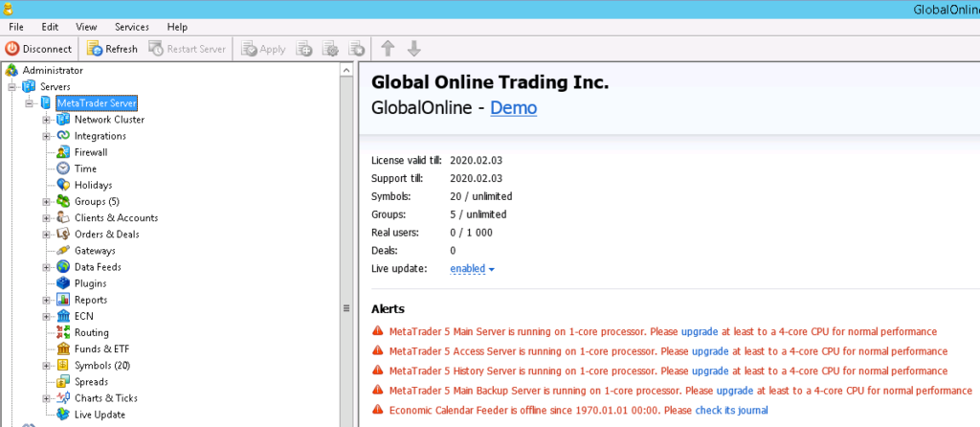The width and height of the screenshot is (980, 427).
Task: Select the Orders & Deals icon
Action: click(x=63, y=234)
